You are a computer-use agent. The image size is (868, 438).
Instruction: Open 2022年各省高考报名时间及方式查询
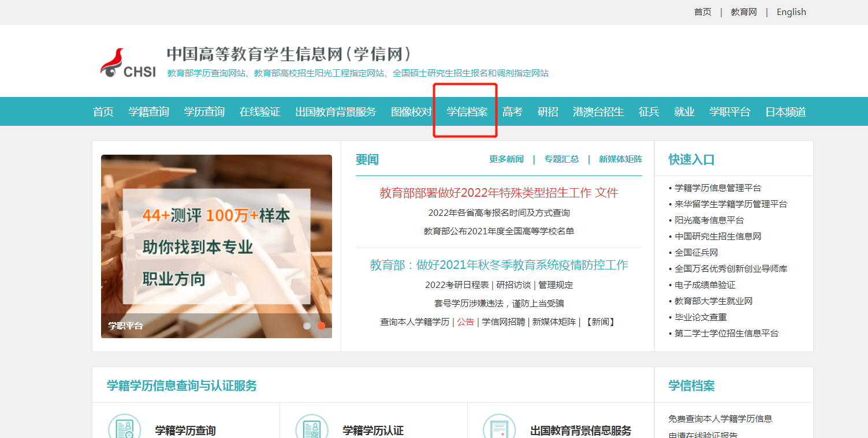click(x=499, y=213)
